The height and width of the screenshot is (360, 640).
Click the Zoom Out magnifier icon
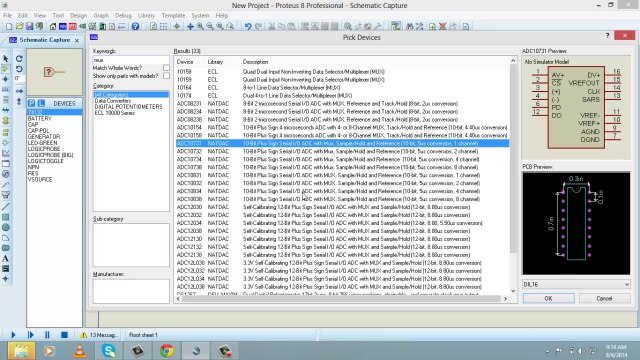[x=210, y=26]
